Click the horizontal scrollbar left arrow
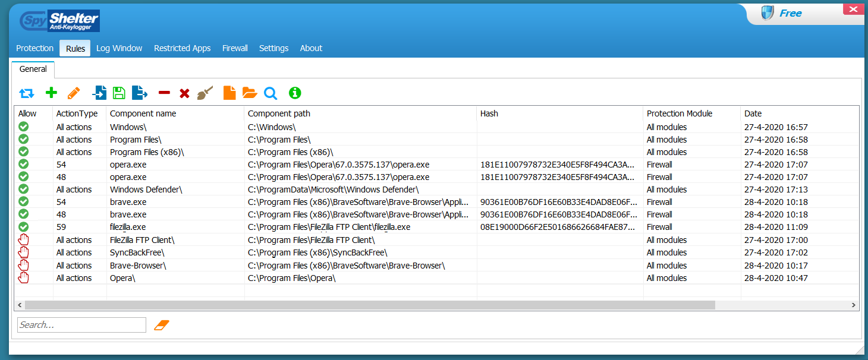 (20, 305)
